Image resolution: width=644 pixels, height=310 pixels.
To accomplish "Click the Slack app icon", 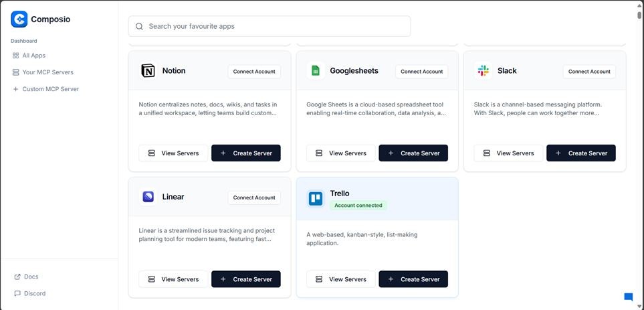I will [x=483, y=71].
